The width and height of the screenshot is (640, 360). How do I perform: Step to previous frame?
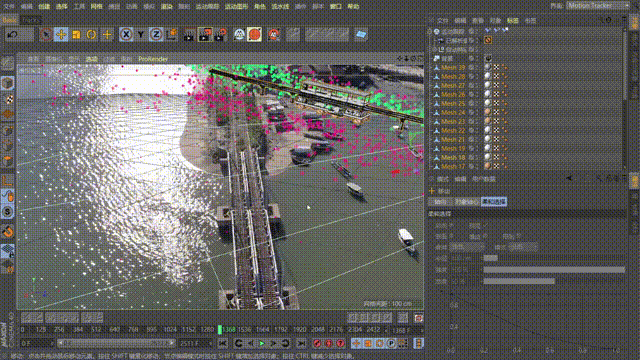251,344
